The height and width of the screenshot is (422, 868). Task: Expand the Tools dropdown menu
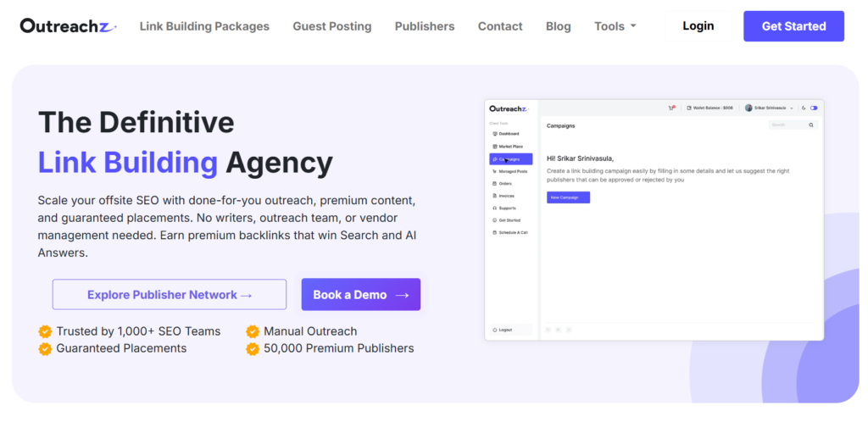coord(615,26)
